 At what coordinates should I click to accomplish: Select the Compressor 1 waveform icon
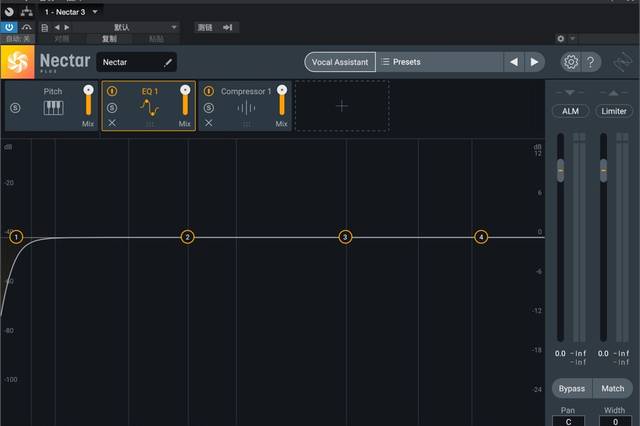[246, 108]
